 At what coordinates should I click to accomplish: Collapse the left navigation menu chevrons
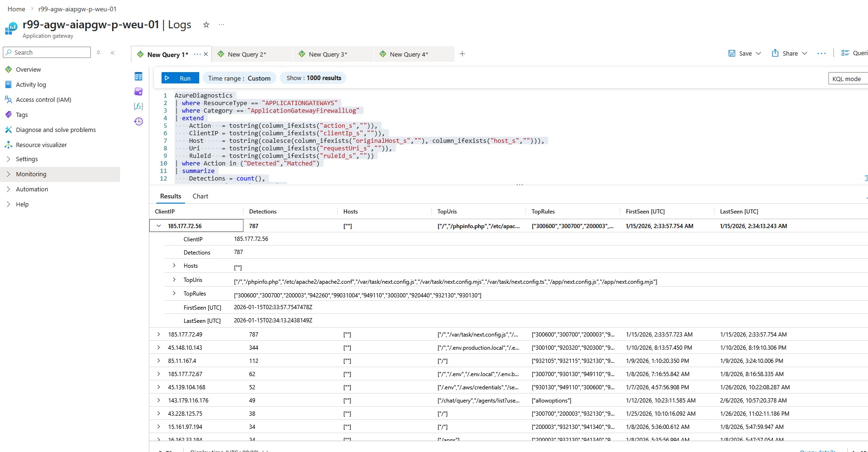113,53
